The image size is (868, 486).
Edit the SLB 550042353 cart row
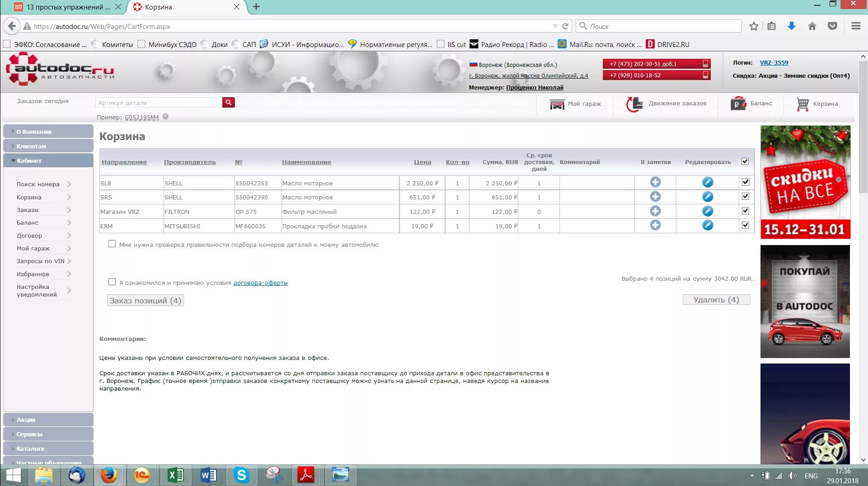(708, 182)
